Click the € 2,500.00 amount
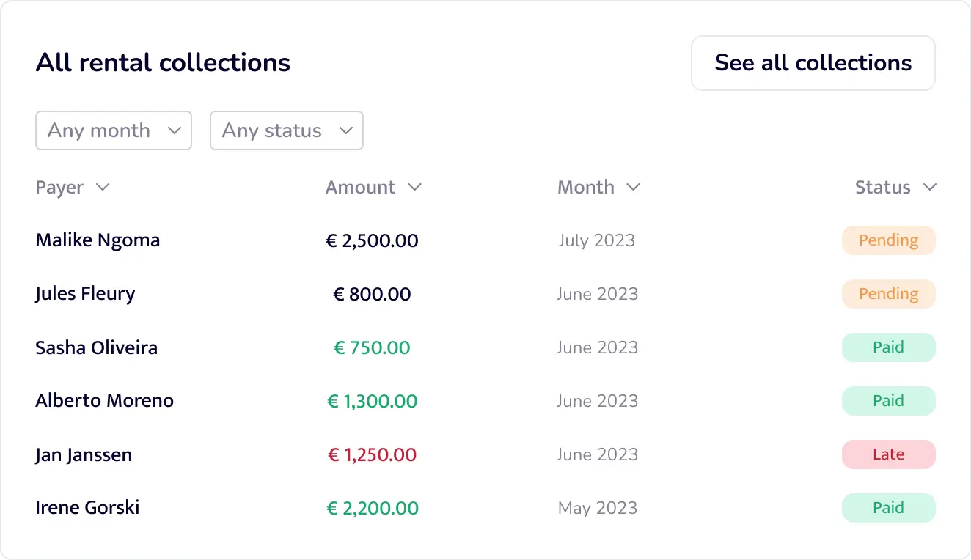 click(372, 240)
